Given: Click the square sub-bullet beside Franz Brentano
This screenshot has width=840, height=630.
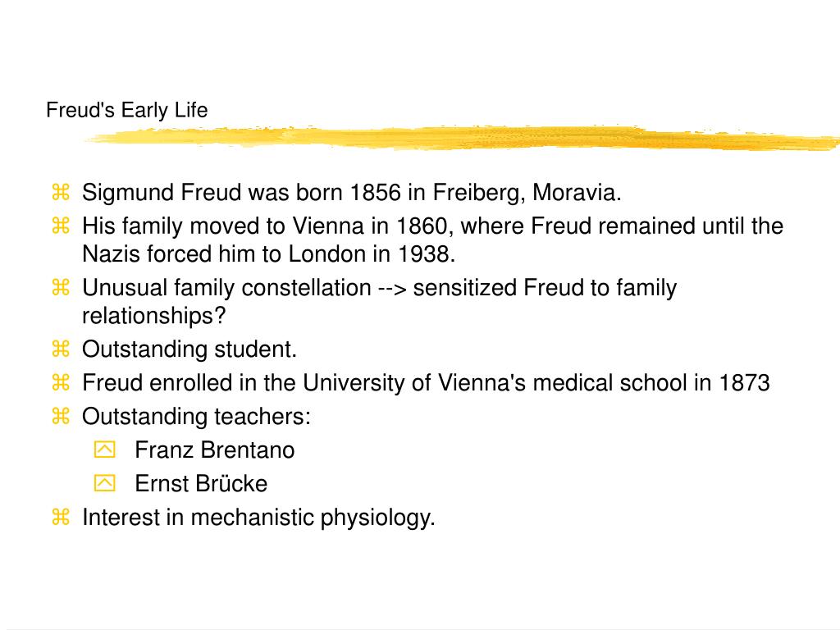Looking at the screenshot, I should (104, 449).
